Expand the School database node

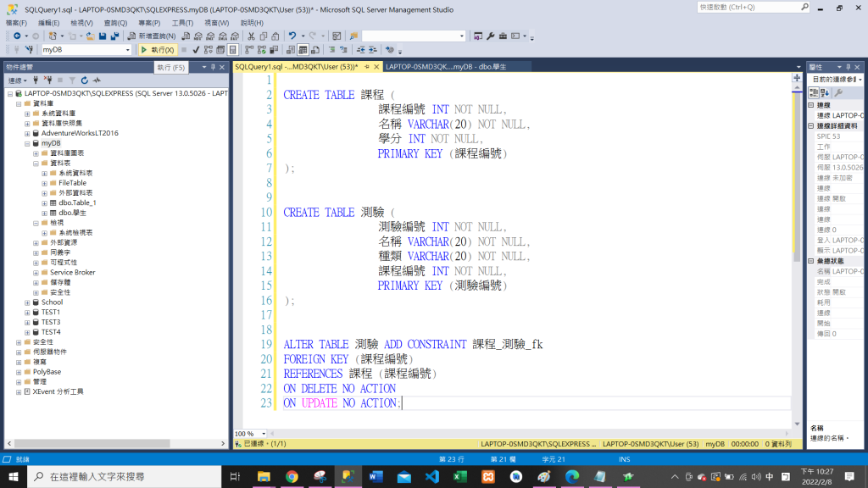(x=27, y=302)
